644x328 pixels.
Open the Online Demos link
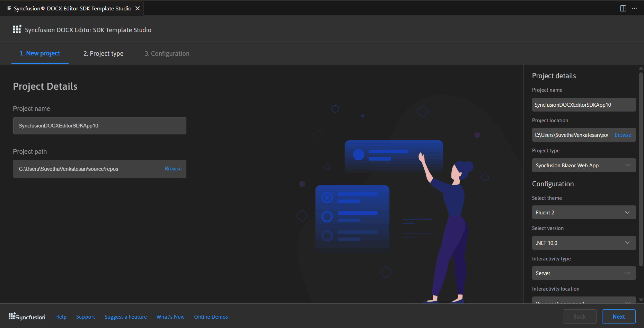(x=211, y=317)
